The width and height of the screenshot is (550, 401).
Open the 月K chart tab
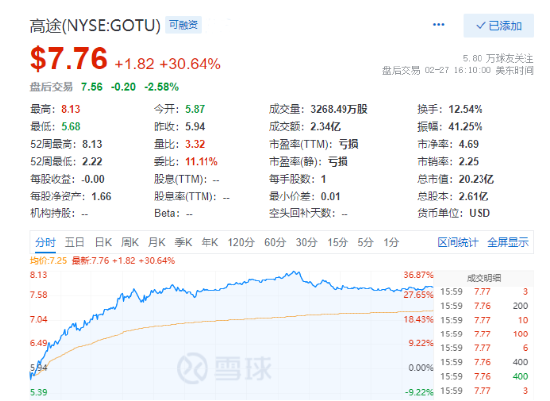[156, 242]
